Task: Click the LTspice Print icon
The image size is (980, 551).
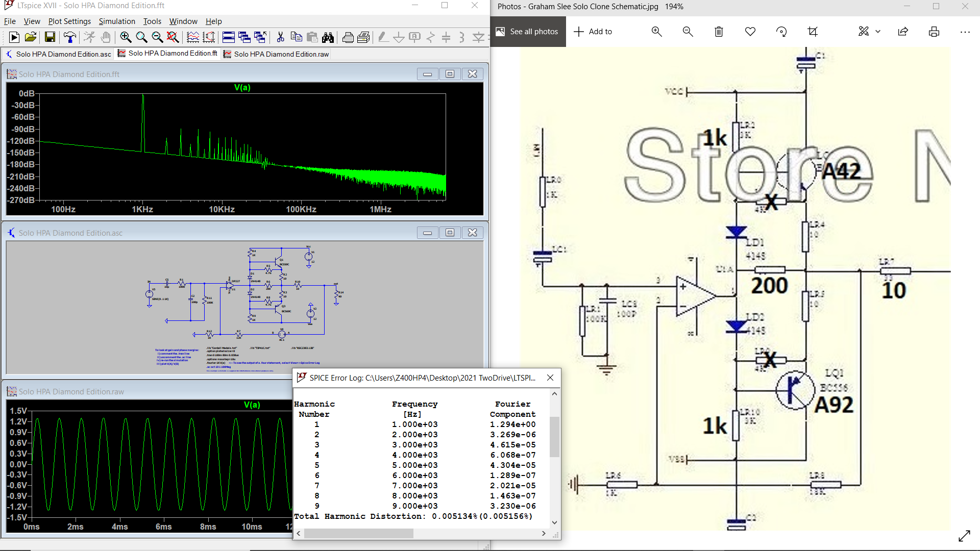Action: click(364, 37)
